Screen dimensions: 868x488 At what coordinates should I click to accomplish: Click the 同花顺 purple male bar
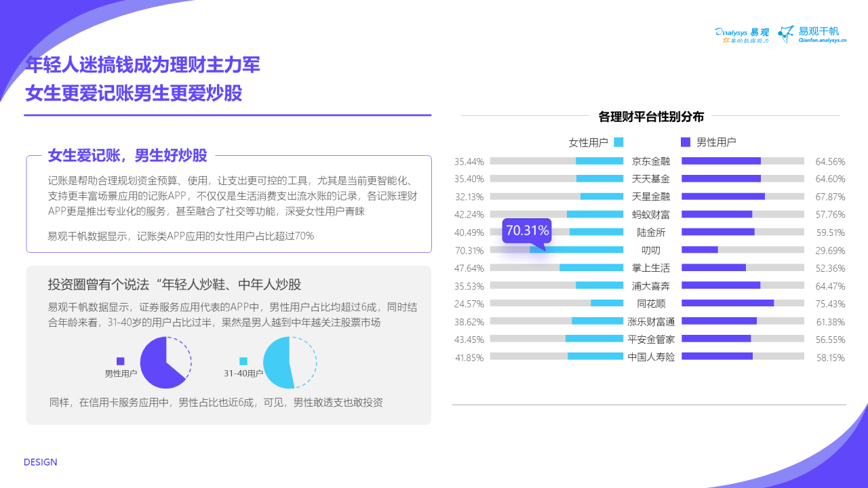728,303
